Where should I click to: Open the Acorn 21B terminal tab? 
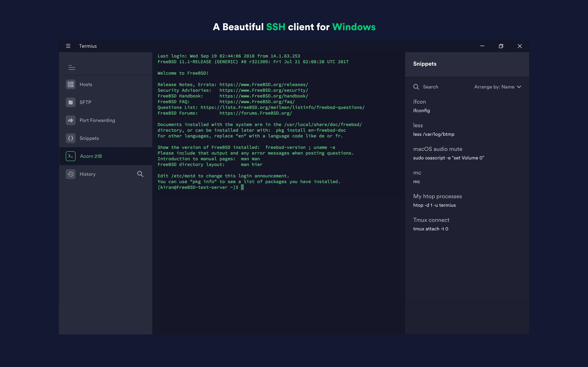pos(91,156)
